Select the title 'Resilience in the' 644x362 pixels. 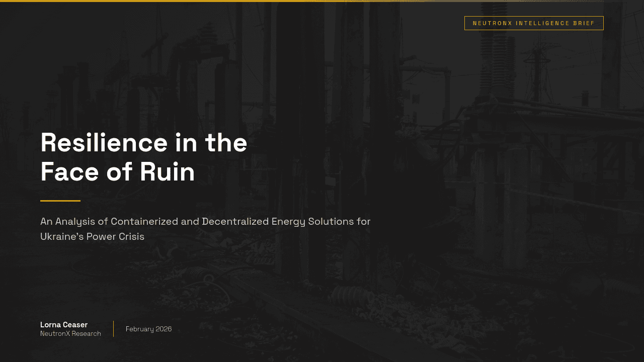[x=144, y=143]
